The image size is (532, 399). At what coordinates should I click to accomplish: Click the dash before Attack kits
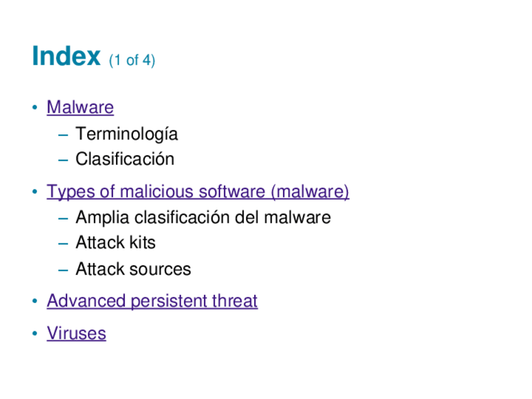(x=63, y=243)
